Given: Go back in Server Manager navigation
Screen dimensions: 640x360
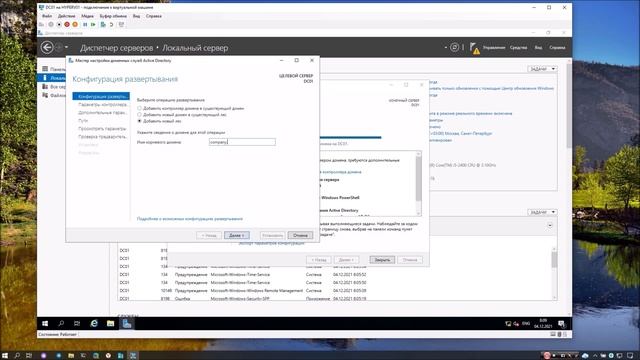Looking at the screenshot, I should click(x=47, y=47).
